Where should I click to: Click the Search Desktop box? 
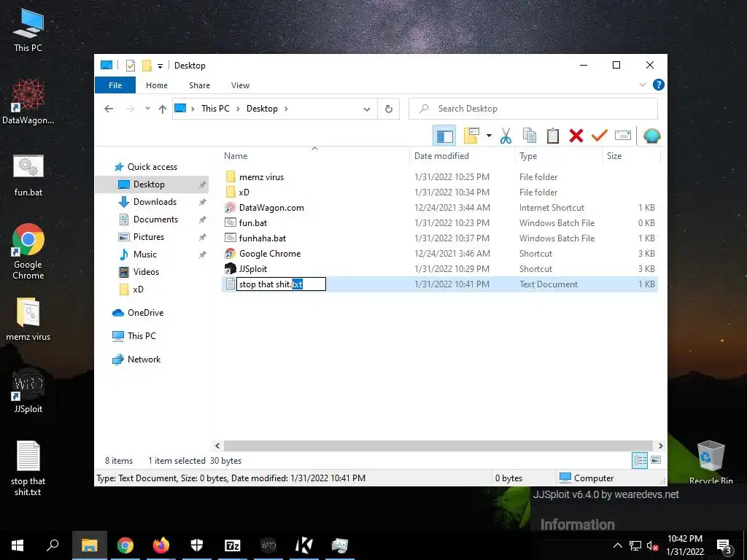pos(533,109)
